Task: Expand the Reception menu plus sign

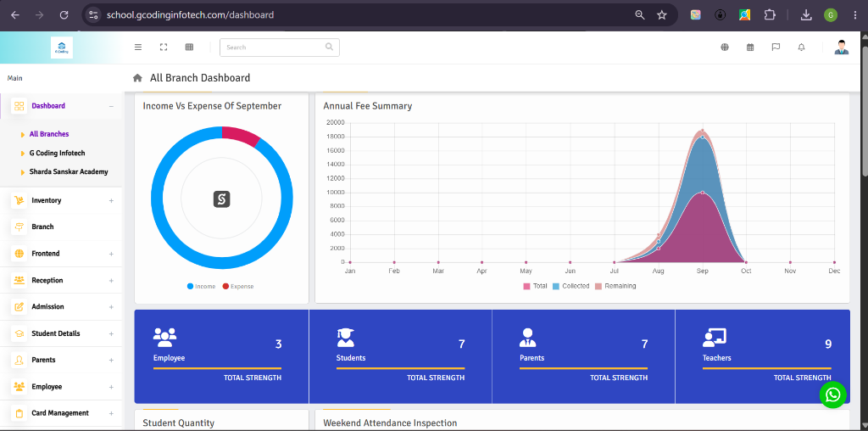Action: point(111,281)
